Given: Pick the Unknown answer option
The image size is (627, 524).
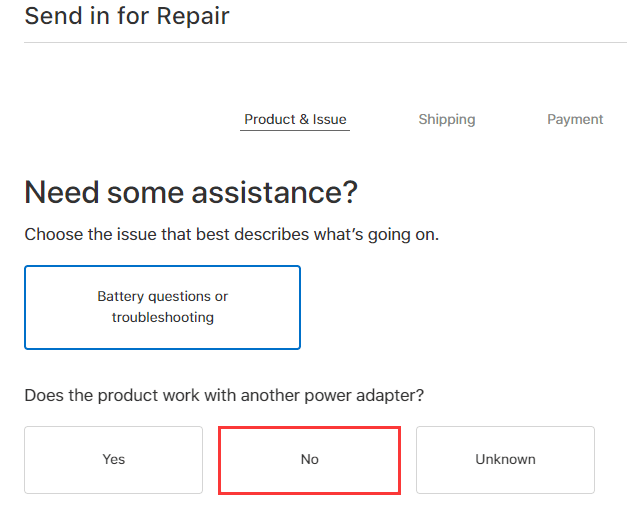Looking at the screenshot, I should click(x=505, y=460).
